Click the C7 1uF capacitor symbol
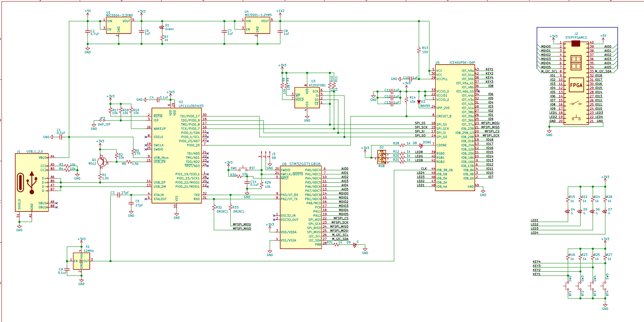The height and width of the screenshot is (322, 644). [x=224, y=31]
